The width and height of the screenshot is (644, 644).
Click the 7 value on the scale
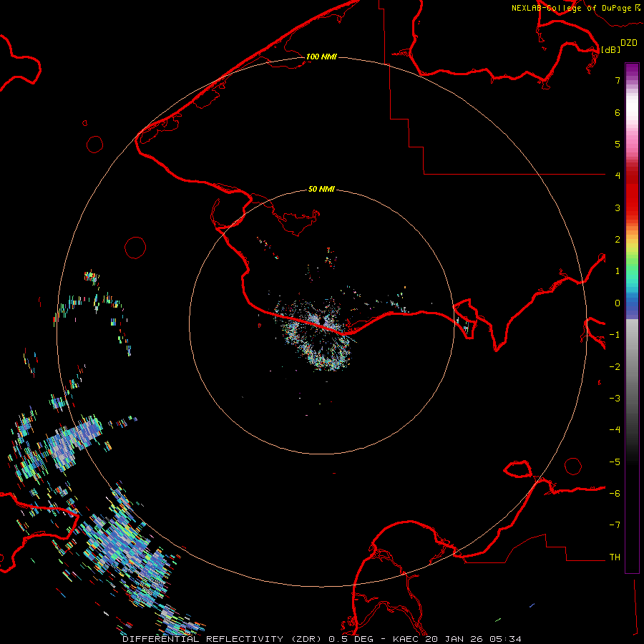(618, 80)
